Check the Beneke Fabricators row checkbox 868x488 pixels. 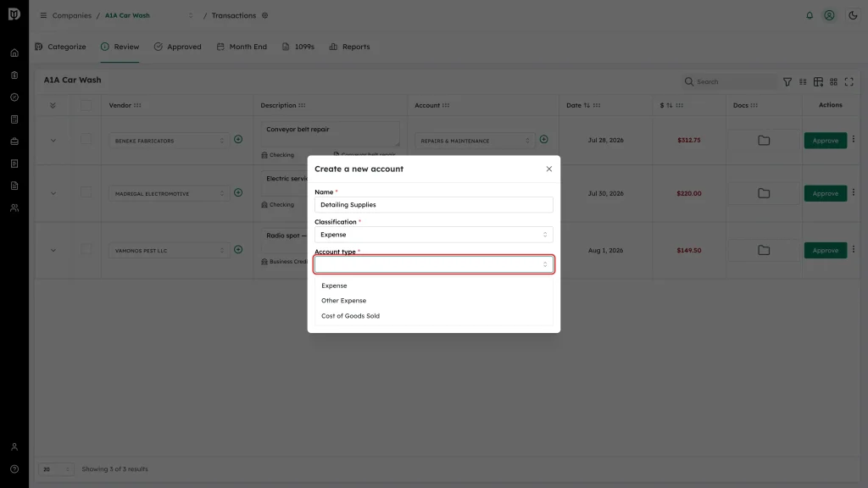pos(86,140)
